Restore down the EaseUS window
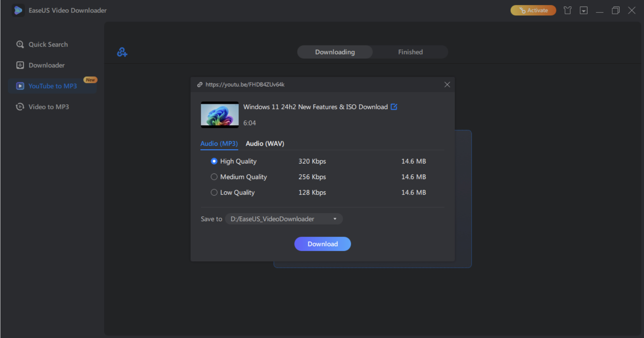The height and width of the screenshot is (338, 644). click(616, 10)
